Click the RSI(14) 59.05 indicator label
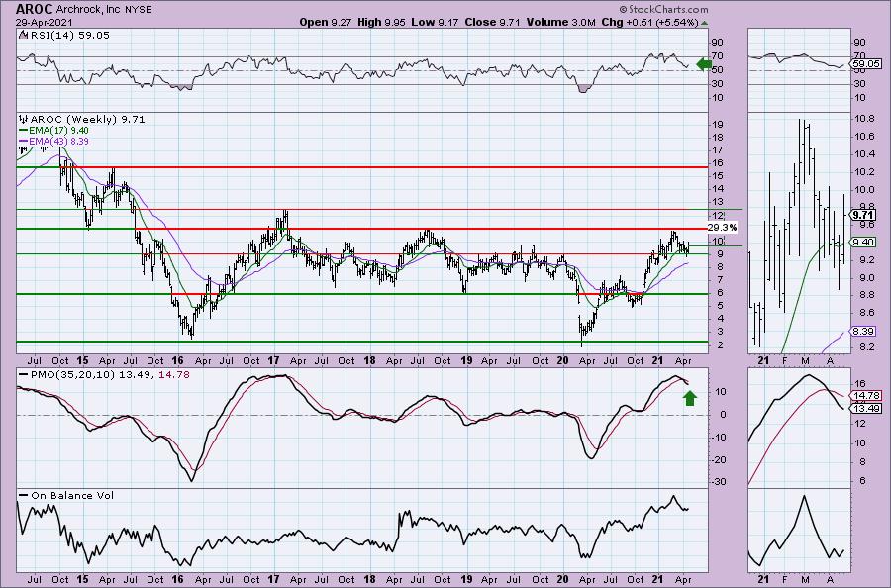Viewport: 891px width, 588px height. pos(68,35)
